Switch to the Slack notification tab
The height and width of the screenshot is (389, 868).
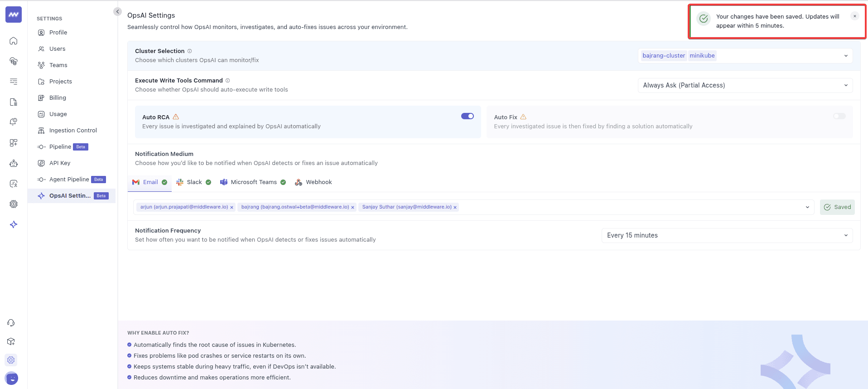pos(194,182)
